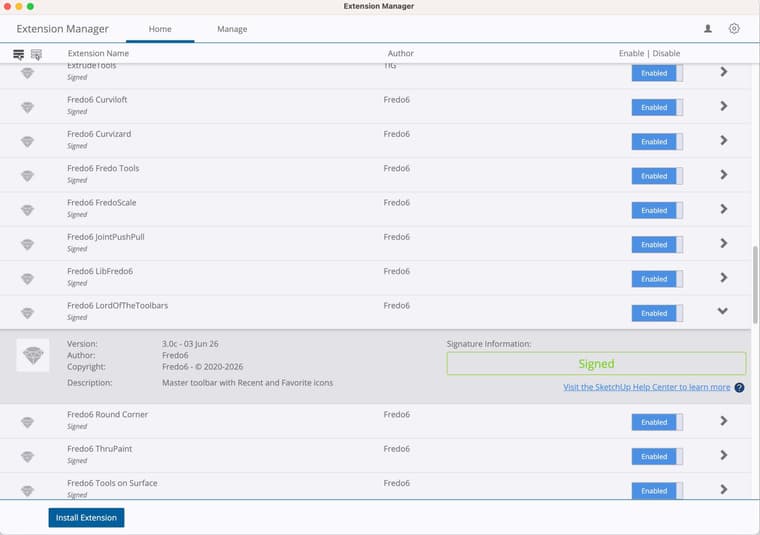Expand Fredo6 Fredo Tools details chevron
Viewport: 760px width, 535px height.
[x=724, y=174]
